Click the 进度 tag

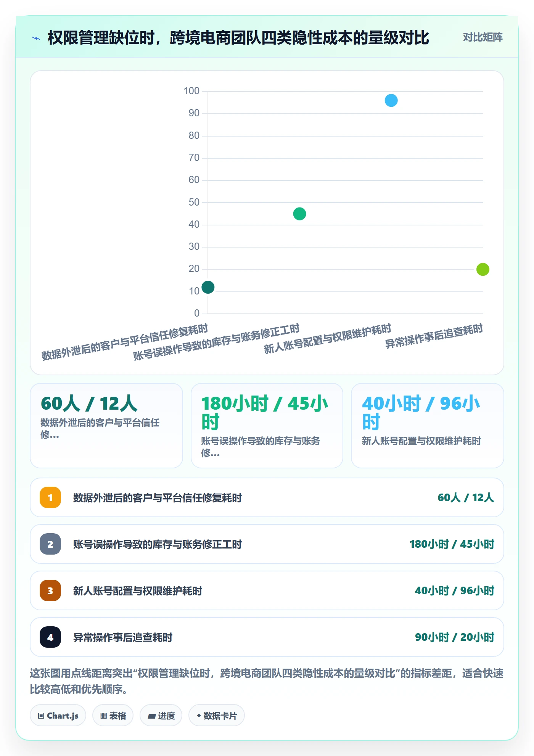pos(161,716)
